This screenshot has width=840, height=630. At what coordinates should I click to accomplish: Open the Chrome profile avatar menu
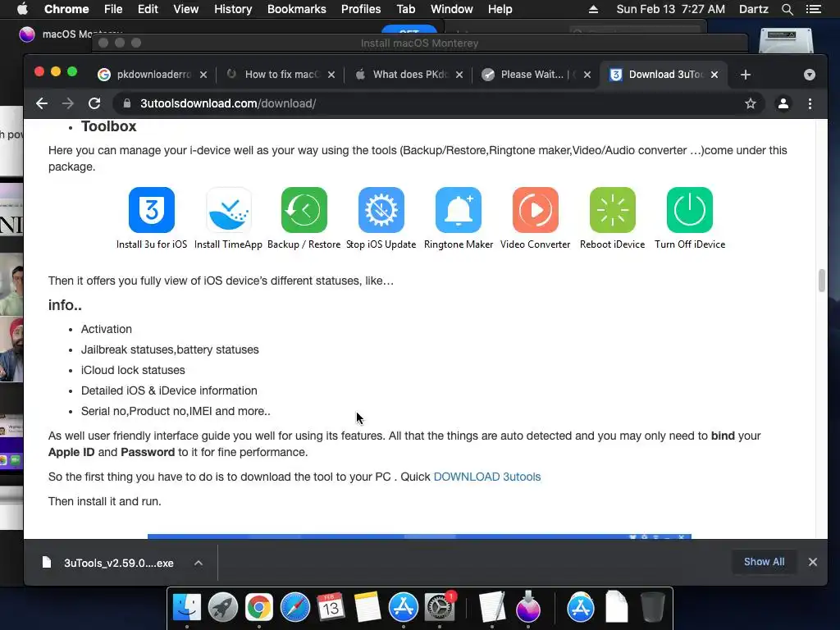click(783, 103)
